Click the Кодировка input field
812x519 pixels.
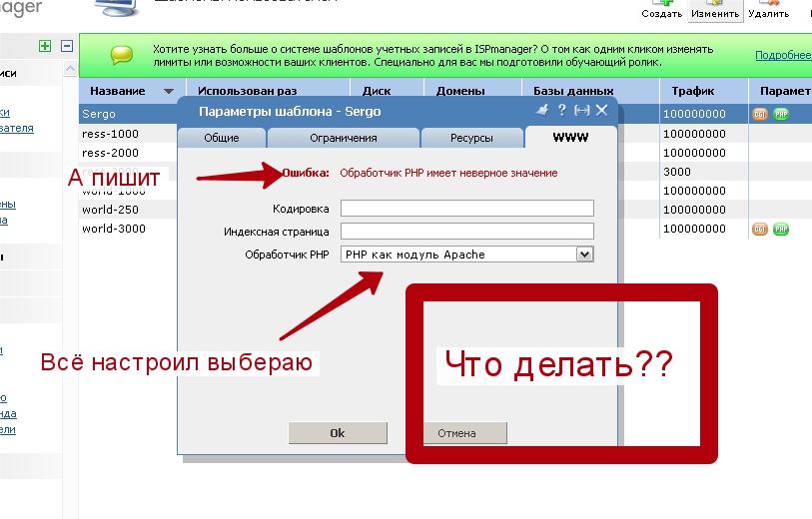pos(466,209)
